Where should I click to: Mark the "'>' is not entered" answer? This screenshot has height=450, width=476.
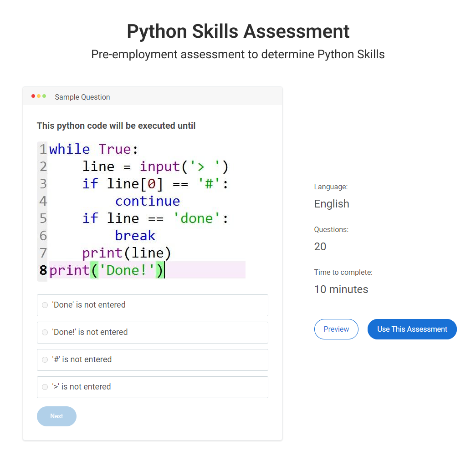[45, 387]
